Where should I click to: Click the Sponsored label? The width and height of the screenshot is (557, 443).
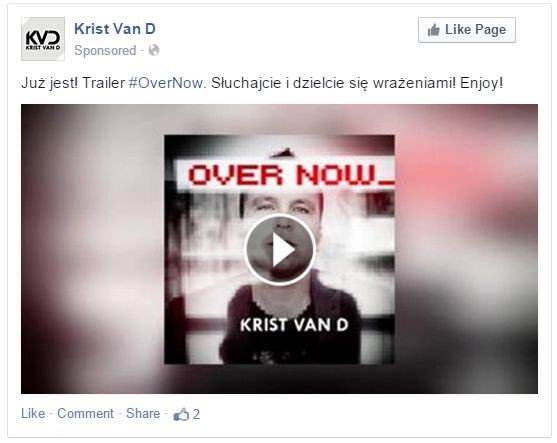tap(105, 50)
